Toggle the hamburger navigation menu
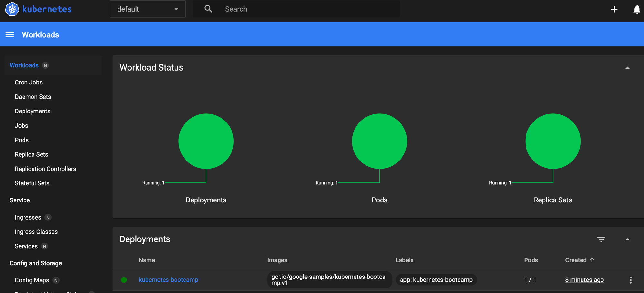This screenshot has height=293, width=644. (x=10, y=34)
